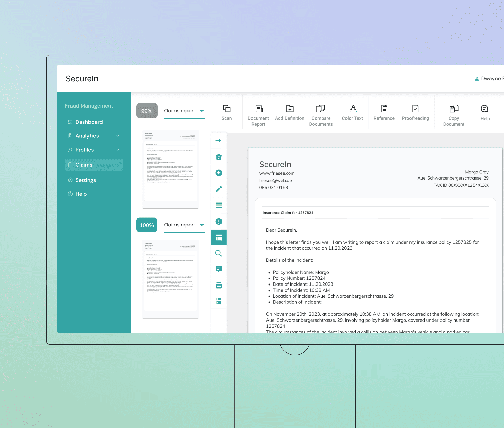Click the magnifier search icon
Screen dimensions: 504x428
(x=219, y=253)
